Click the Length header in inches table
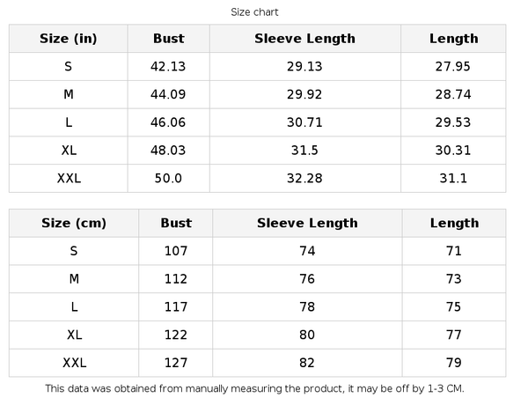 [453, 39]
